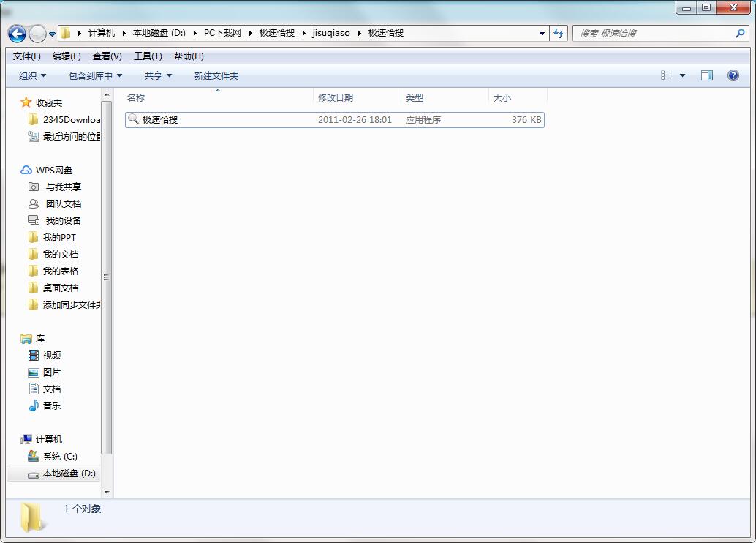
Task: Open the 文件(F) menu
Action: tap(27, 56)
